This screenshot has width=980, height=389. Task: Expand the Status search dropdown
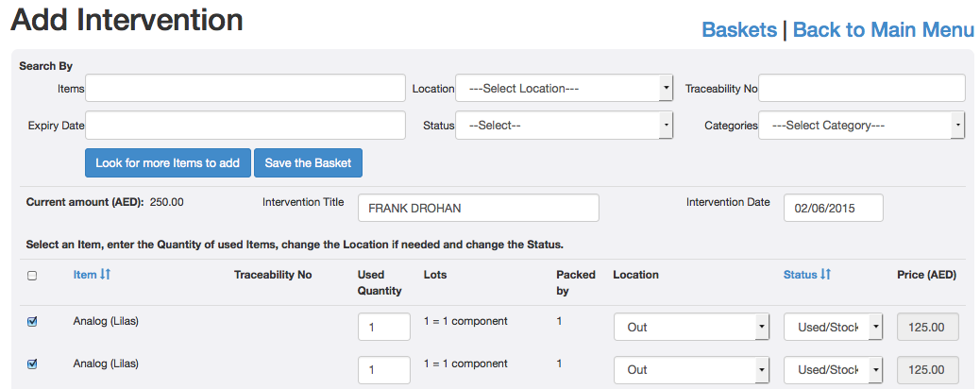(564, 126)
